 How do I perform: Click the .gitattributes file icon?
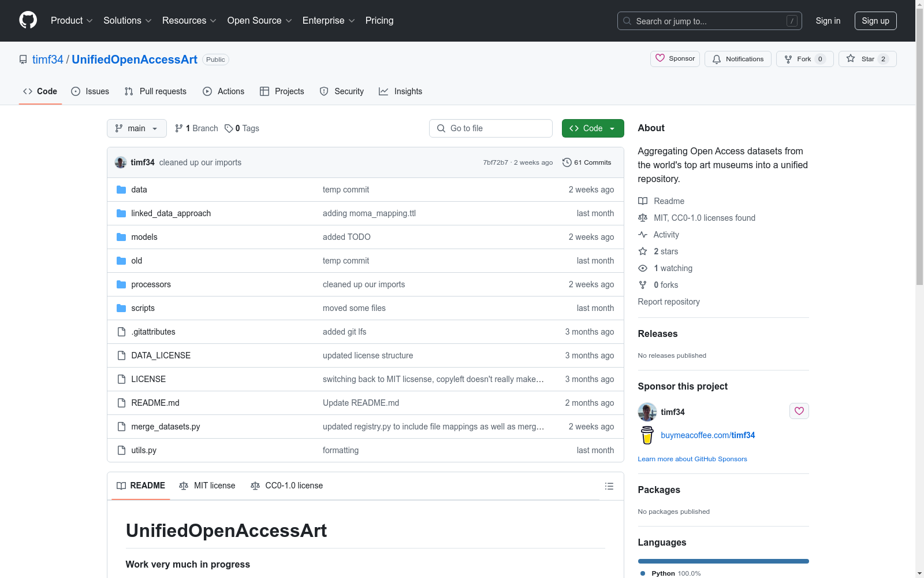[121, 332]
